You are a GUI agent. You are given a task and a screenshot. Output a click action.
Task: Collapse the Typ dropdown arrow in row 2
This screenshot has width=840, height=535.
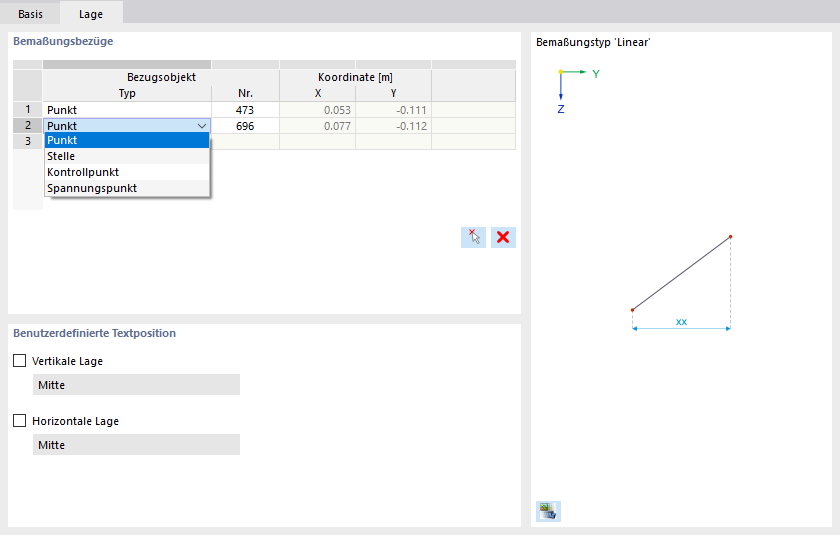click(x=202, y=126)
